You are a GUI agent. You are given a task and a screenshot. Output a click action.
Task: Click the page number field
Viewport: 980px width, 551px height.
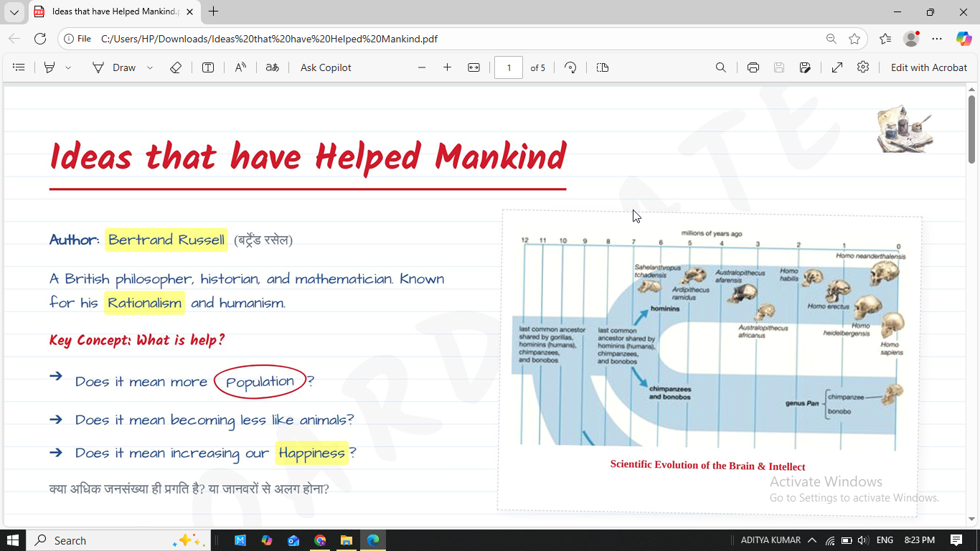point(509,67)
